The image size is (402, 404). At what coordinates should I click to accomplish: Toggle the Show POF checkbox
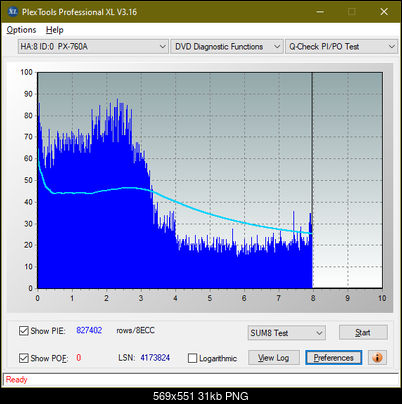click(24, 358)
